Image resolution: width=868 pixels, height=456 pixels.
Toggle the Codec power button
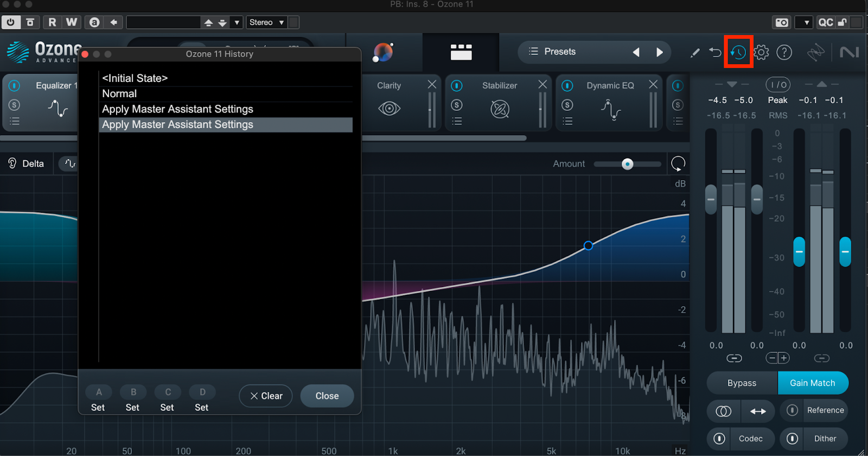coord(719,439)
